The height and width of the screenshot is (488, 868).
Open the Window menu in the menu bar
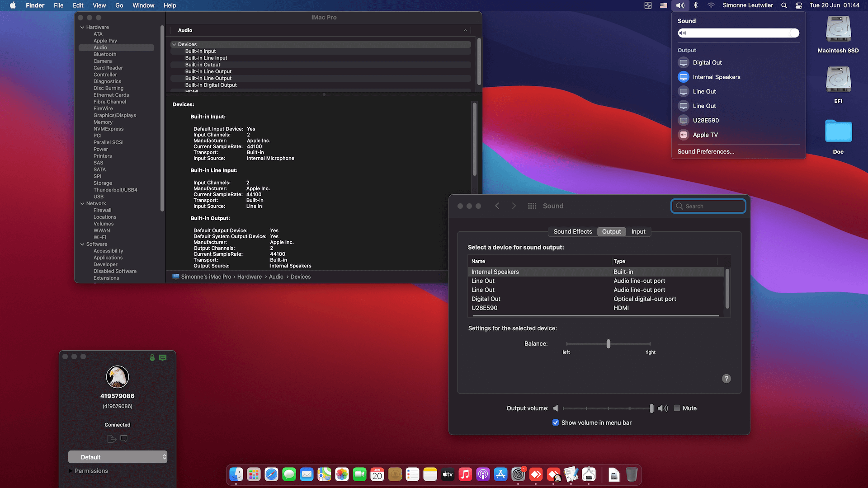point(143,5)
